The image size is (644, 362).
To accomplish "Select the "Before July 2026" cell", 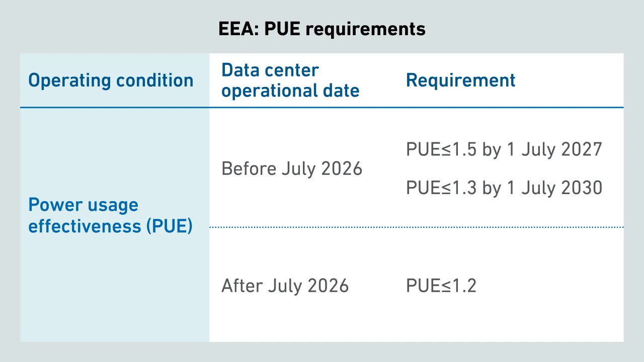I will tap(292, 168).
